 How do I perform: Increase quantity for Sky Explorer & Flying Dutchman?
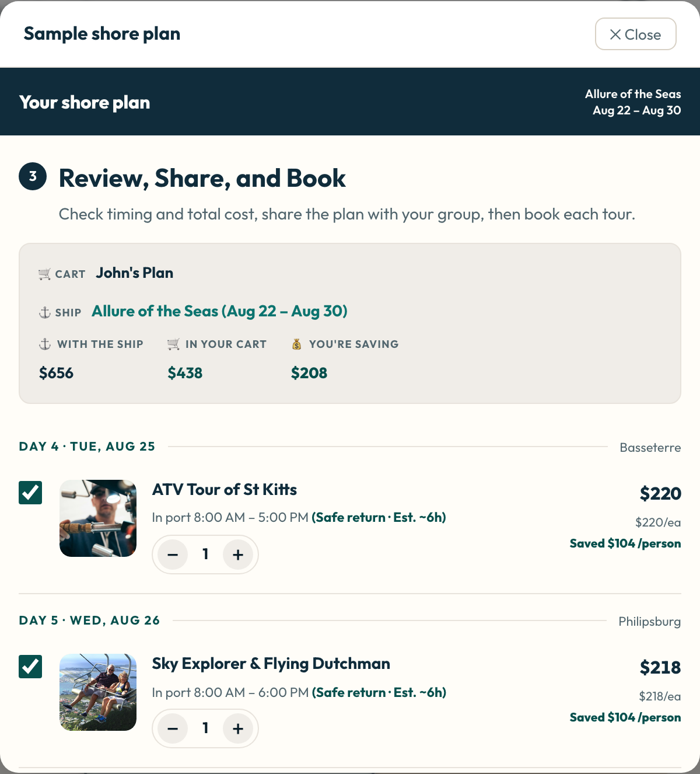coord(238,728)
